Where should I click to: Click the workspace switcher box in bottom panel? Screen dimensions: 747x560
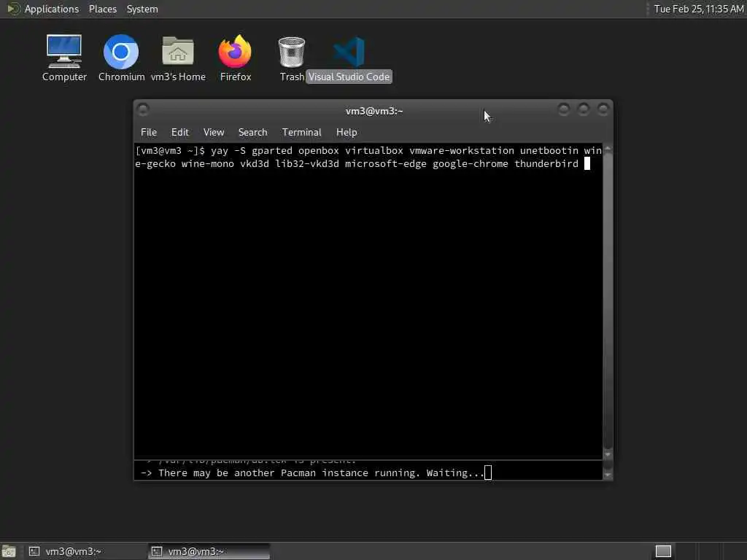coord(663,551)
